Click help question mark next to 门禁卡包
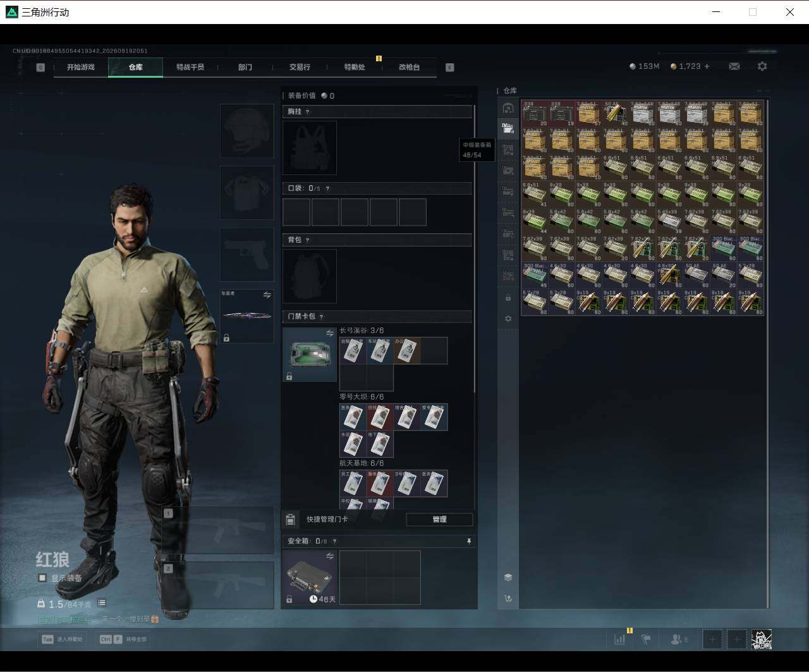Image resolution: width=809 pixels, height=672 pixels. tap(322, 316)
